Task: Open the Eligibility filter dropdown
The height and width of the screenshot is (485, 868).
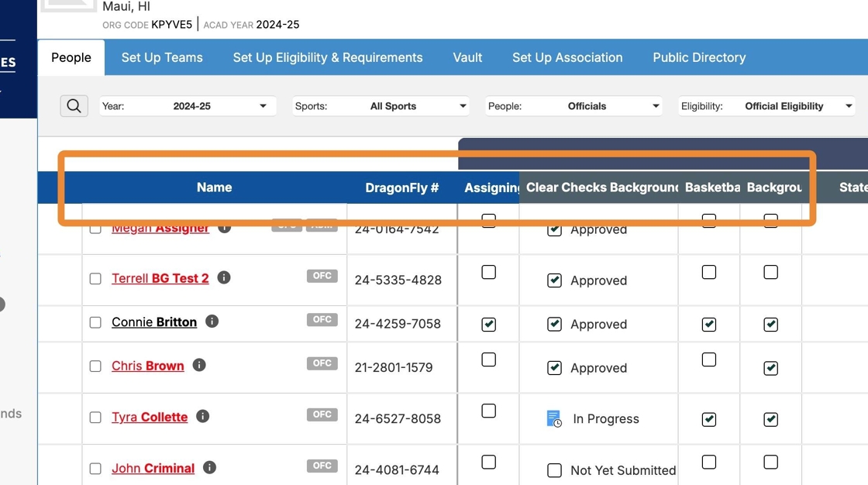Action: 766,106
